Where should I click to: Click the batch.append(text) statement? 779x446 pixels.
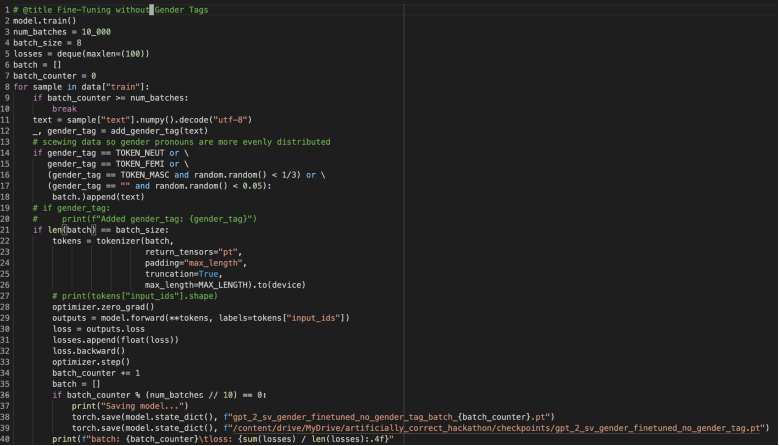click(98, 196)
